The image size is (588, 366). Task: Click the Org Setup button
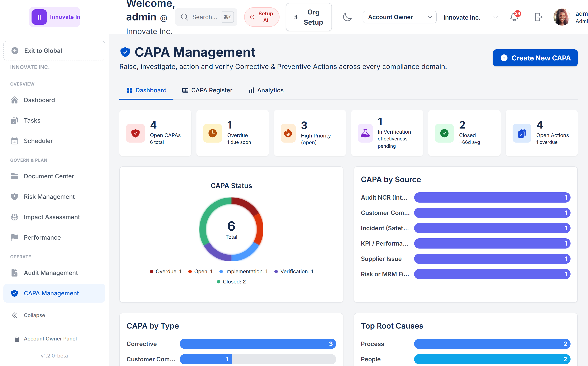(309, 17)
